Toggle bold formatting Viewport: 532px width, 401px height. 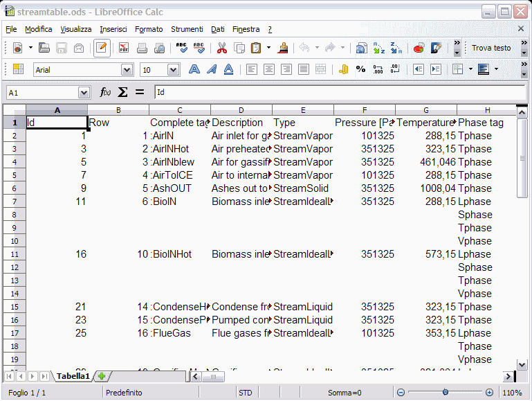coord(194,69)
